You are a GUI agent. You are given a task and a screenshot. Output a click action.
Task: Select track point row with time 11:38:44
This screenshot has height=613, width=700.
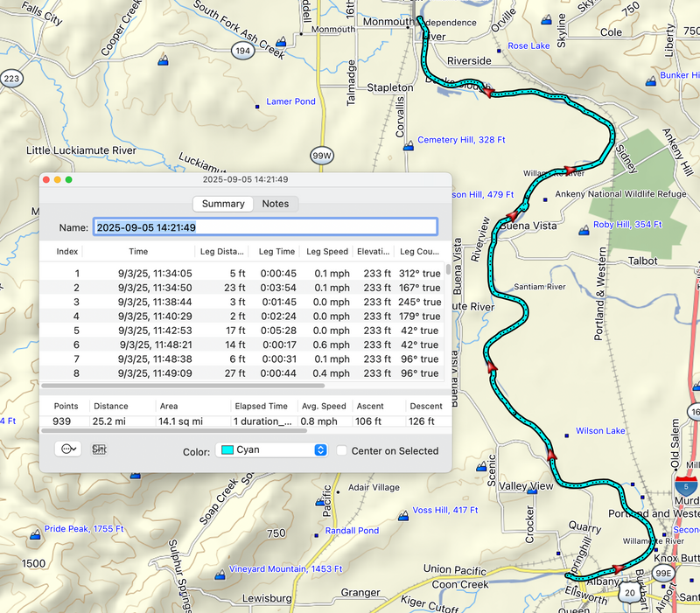(242, 302)
